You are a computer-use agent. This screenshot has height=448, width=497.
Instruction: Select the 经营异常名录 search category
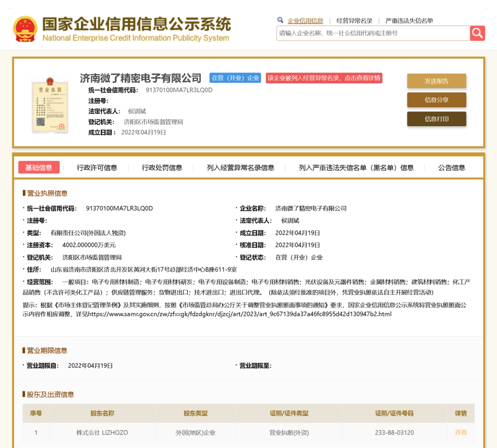[x=354, y=21]
